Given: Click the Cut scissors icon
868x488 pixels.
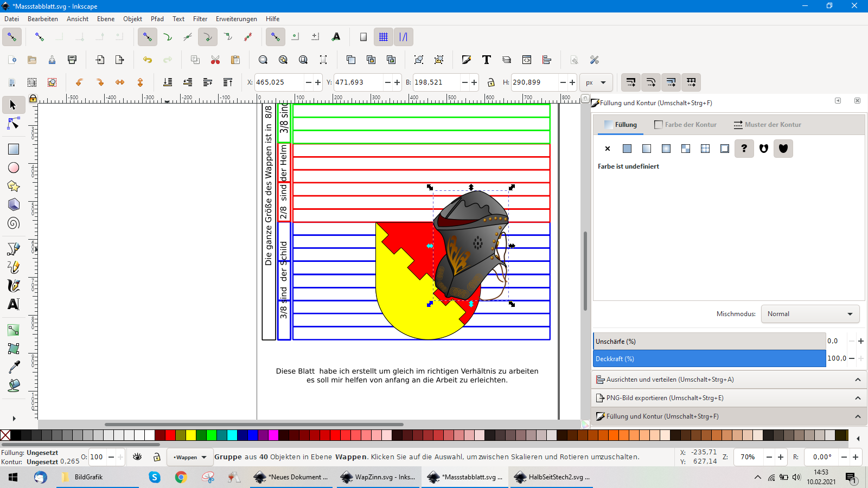Looking at the screenshot, I should 215,60.
